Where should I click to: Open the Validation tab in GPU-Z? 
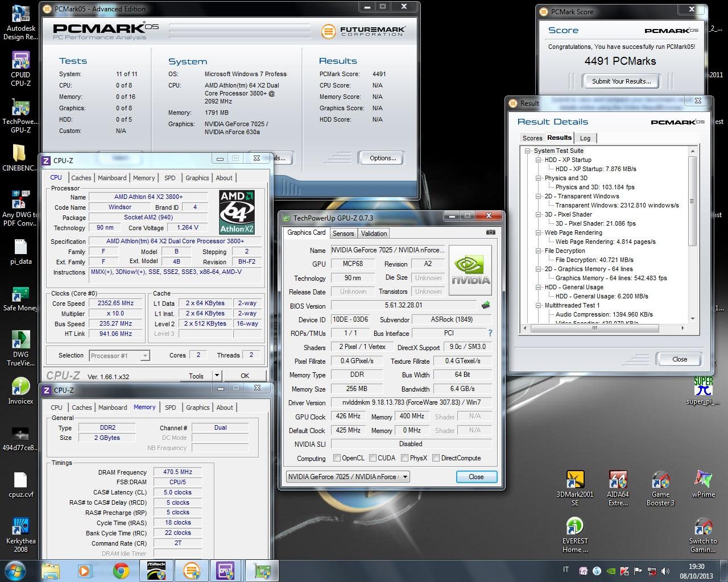pos(374,233)
